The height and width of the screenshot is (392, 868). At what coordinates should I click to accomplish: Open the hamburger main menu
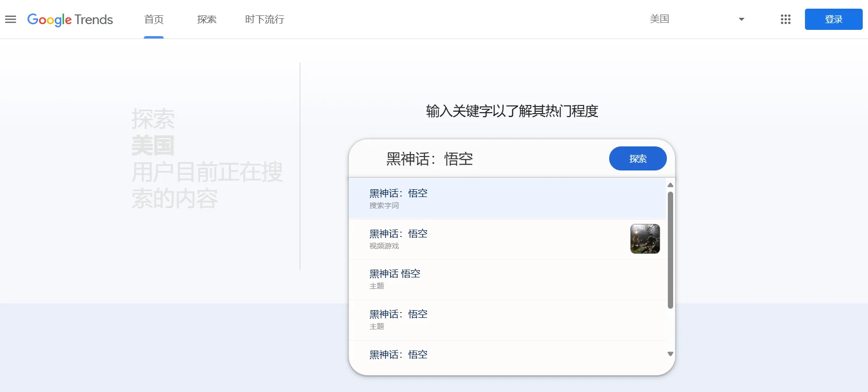11,19
